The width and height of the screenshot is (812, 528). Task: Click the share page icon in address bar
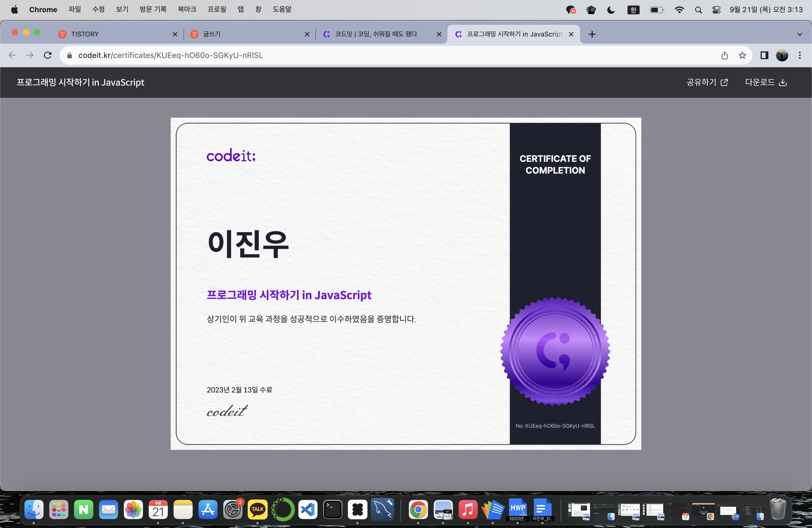(725, 55)
